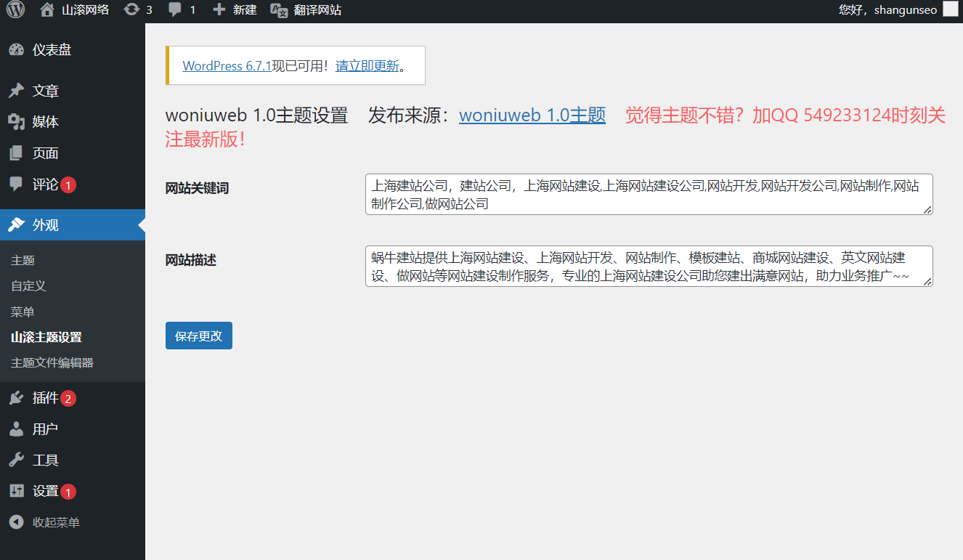Select 主题文件编辑器 submenu item
Screen dimensions: 963x560
[x=52, y=362]
